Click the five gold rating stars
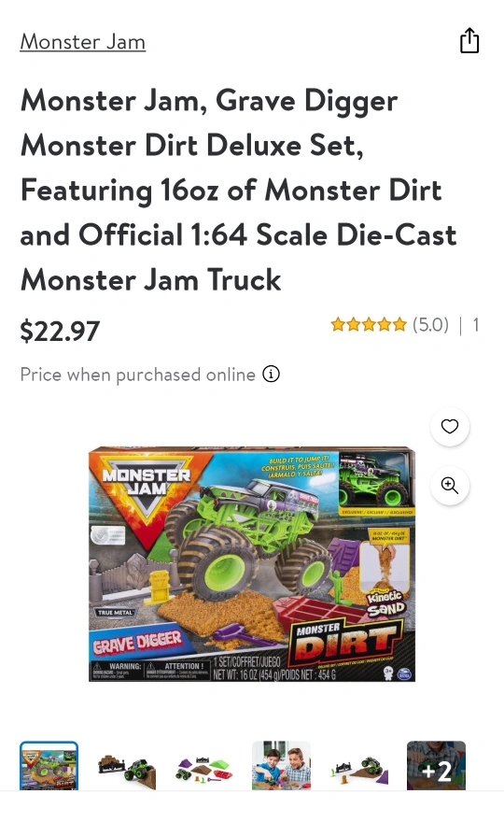Screen dimensions: 504x822 coord(369,325)
